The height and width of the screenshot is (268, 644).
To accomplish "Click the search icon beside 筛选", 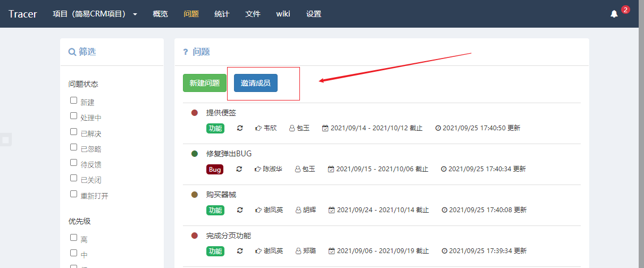I will tap(72, 52).
